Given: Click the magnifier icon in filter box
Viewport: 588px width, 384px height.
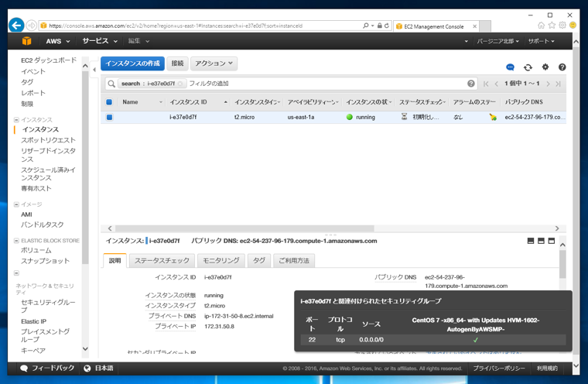Looking at the screenshot, I should [111, 84].
